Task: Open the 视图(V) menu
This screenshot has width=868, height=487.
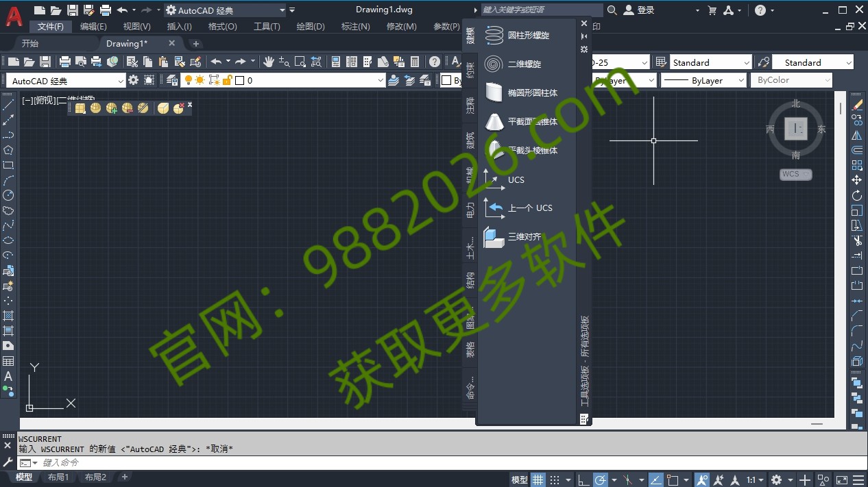Action: coord(136,26)
